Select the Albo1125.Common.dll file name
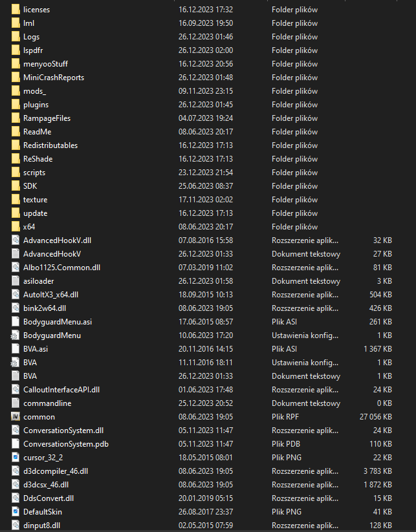 click(62, 268)
